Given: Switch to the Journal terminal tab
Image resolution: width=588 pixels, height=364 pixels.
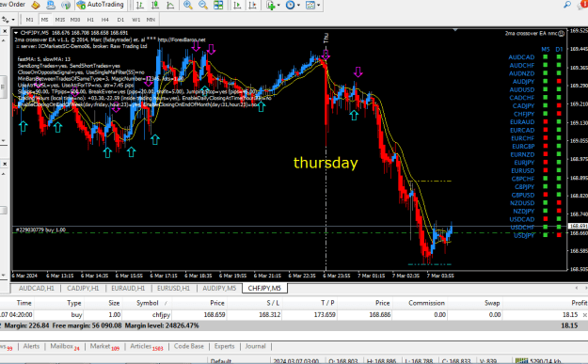Looking at the screenshot, I should [x=255, y=346].
